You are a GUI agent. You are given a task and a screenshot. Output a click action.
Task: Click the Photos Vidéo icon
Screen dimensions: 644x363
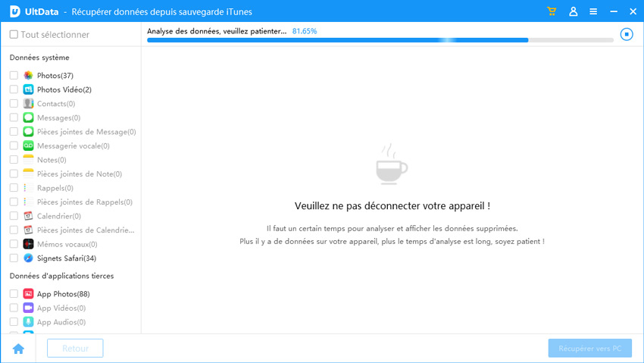pos(28,89)
